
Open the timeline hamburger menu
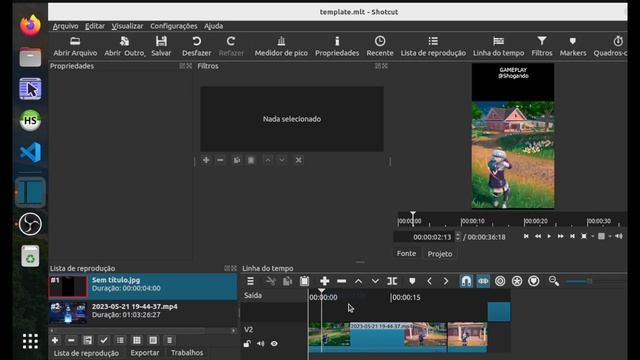tap(250, 281)
